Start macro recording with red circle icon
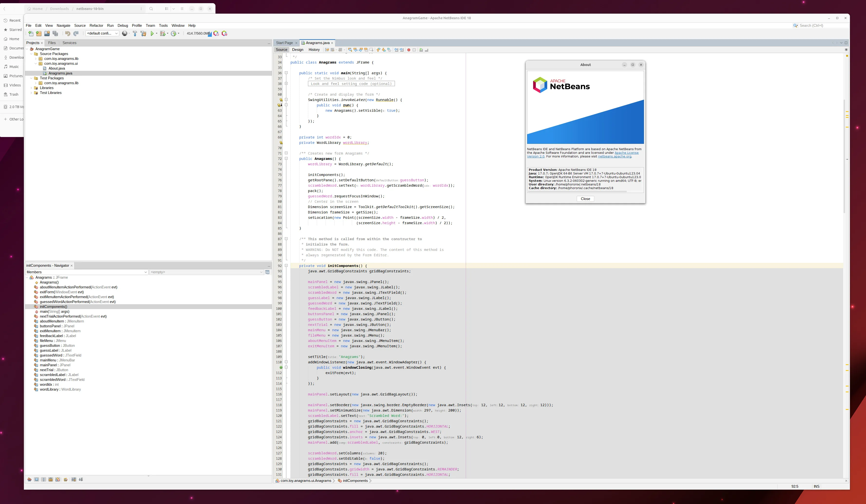The image size is (866, 504). point(409,50)
